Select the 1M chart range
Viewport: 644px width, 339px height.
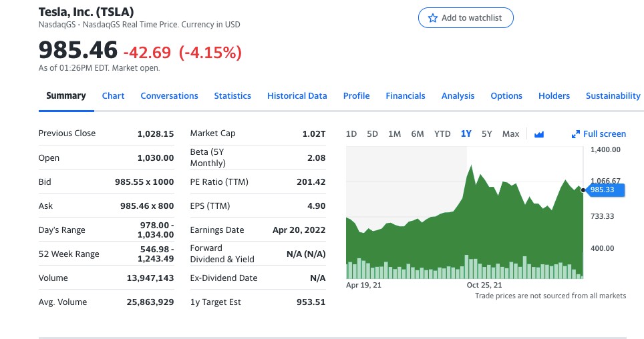394,134
